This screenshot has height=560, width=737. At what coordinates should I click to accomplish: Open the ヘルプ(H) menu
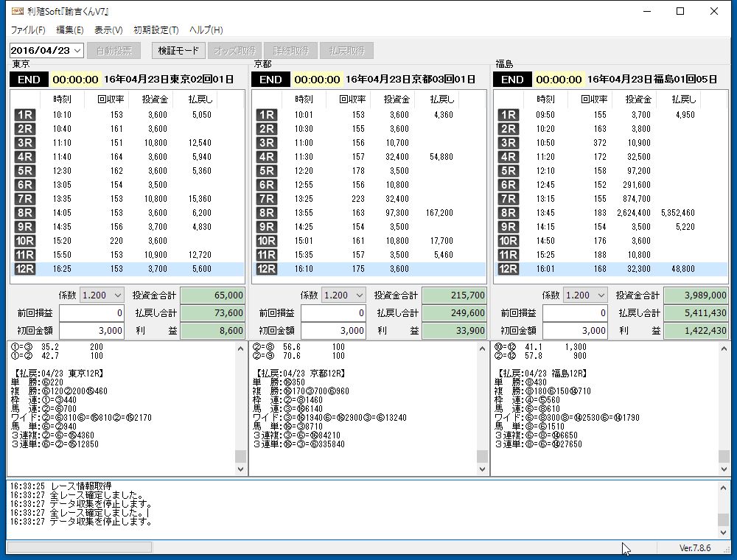(x=206, y=30)
